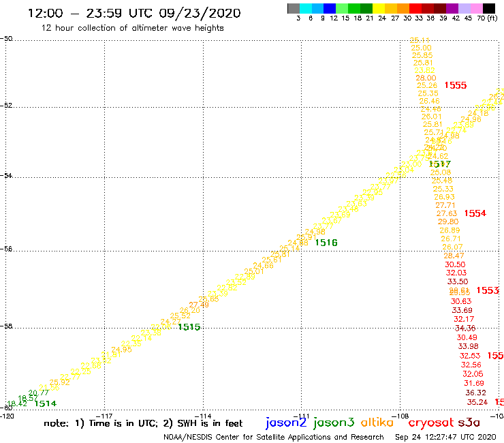Click the 33.98 wave height value
Viewport: 504px width, 443px height.
click(x=469, y=346)
